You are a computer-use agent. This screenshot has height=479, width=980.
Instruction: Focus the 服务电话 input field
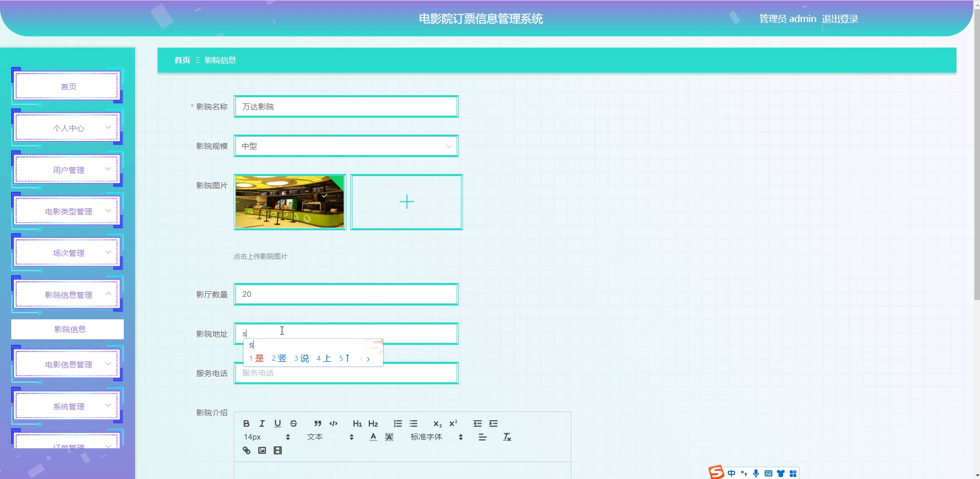click(x=346, y=373)
